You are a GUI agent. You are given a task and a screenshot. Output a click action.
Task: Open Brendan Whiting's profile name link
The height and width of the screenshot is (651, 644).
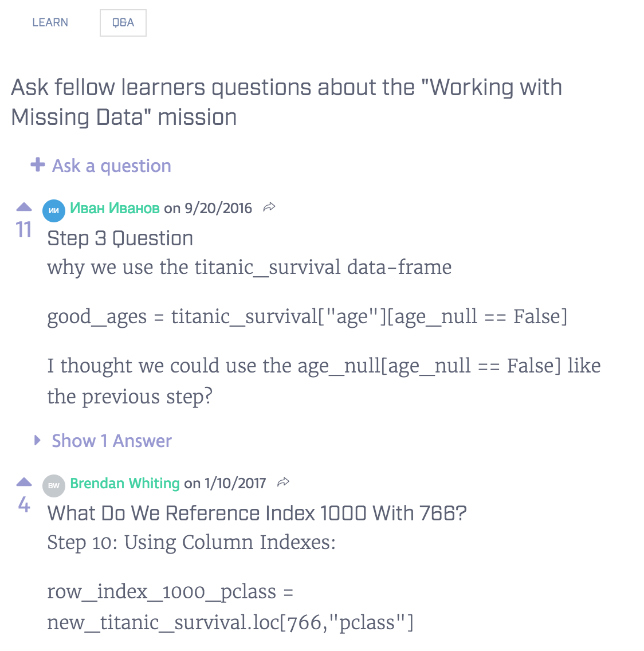pos(125,483)
